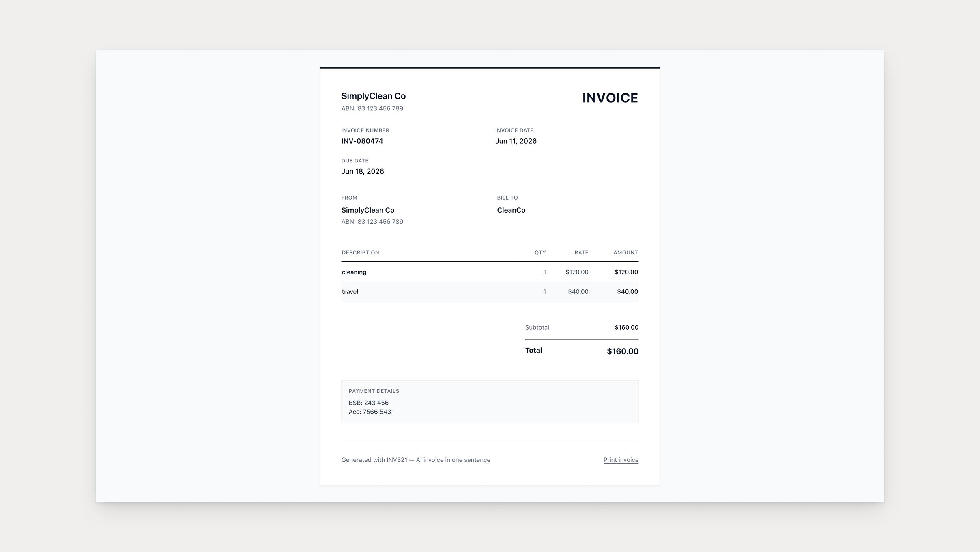Select the INVOICE heading text
Viewport: 980px width, 552px height.
[x=610, y=98]
